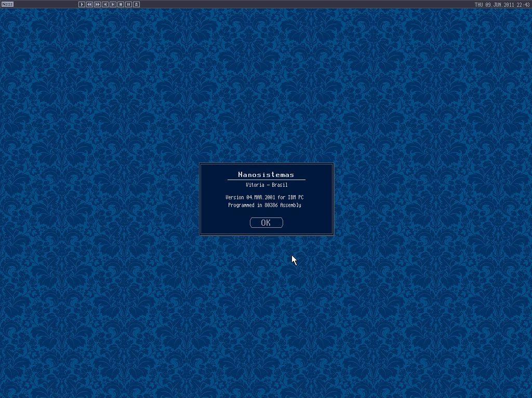Image resolution: width=532 pixels, height=398 pixels.
Task: Skip to the previous track
Action: [x=105, y=4]
